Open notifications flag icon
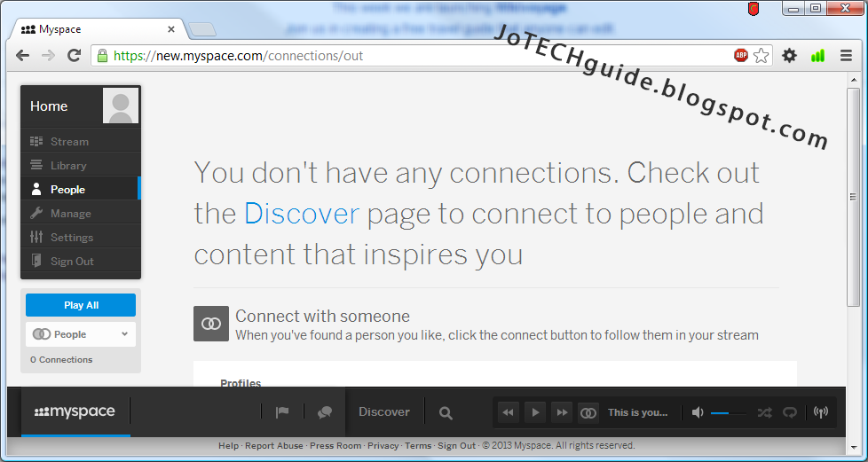 click(x=282, y=412)
